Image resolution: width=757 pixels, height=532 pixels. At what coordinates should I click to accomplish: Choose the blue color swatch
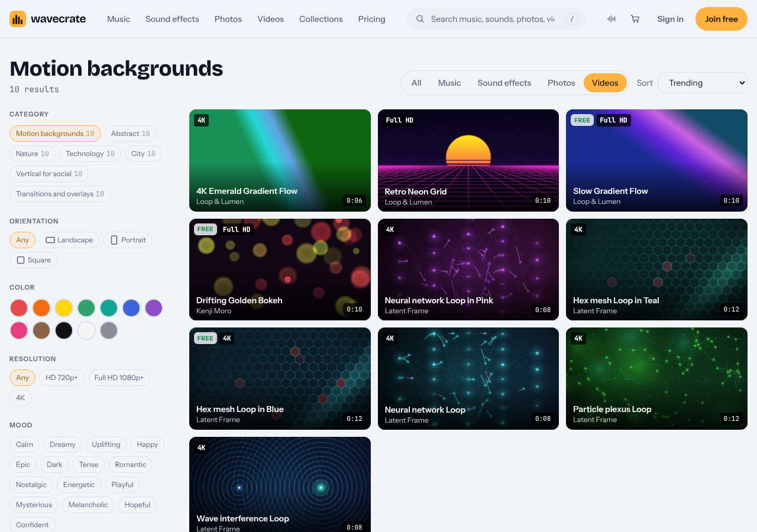[x=131, y=308]
